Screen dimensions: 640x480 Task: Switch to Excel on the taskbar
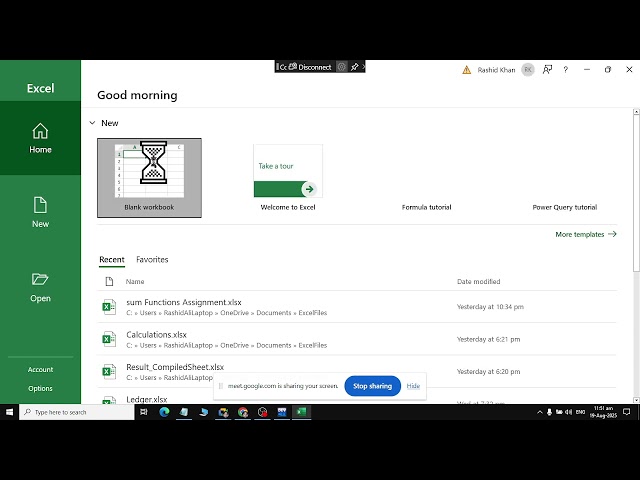(x=302, y=412)
